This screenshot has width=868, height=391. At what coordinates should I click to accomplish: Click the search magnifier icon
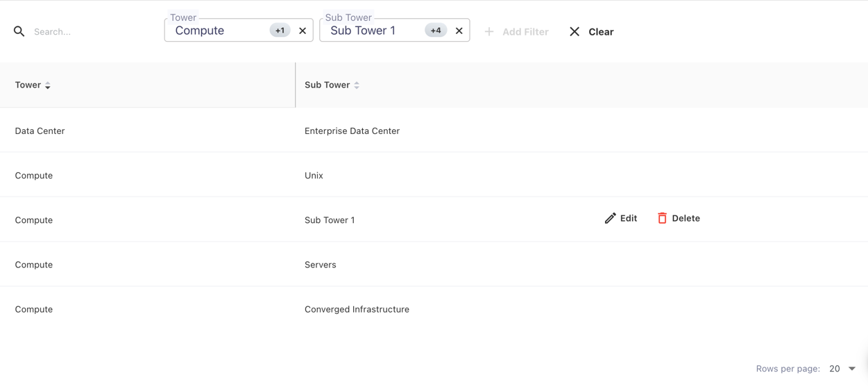(x=19, y=31)
